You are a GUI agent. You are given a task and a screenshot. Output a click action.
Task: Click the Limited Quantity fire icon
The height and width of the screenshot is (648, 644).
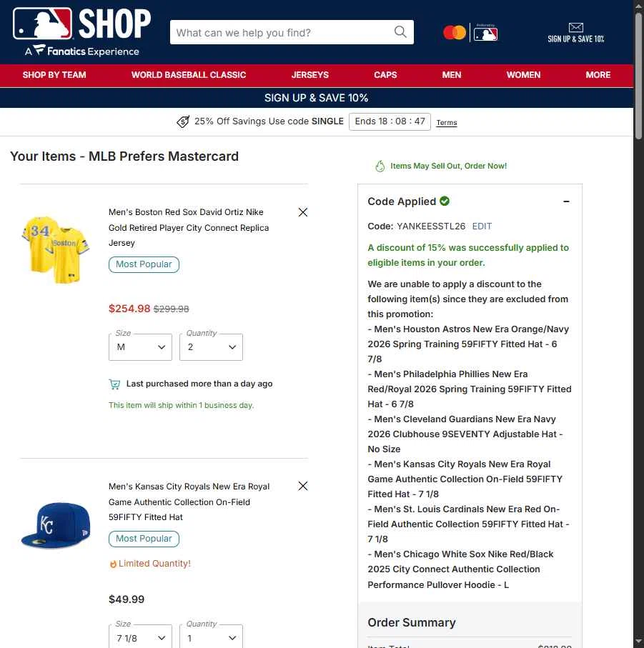tap(112, 564)
